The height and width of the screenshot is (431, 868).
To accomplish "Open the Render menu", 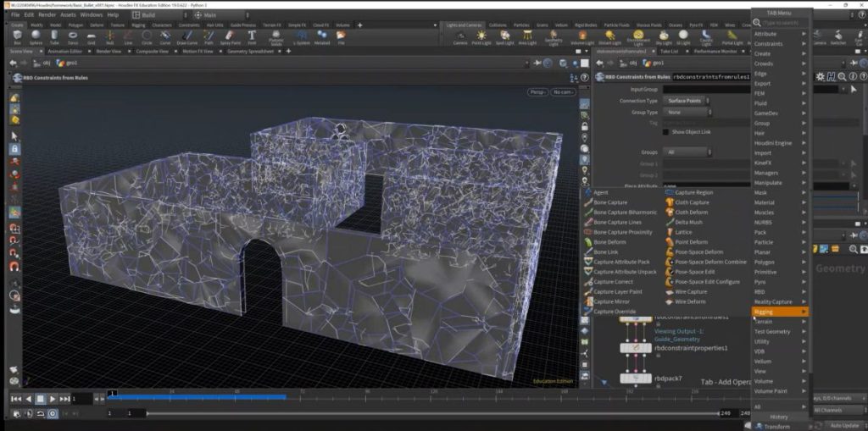I will coord(47,14).
